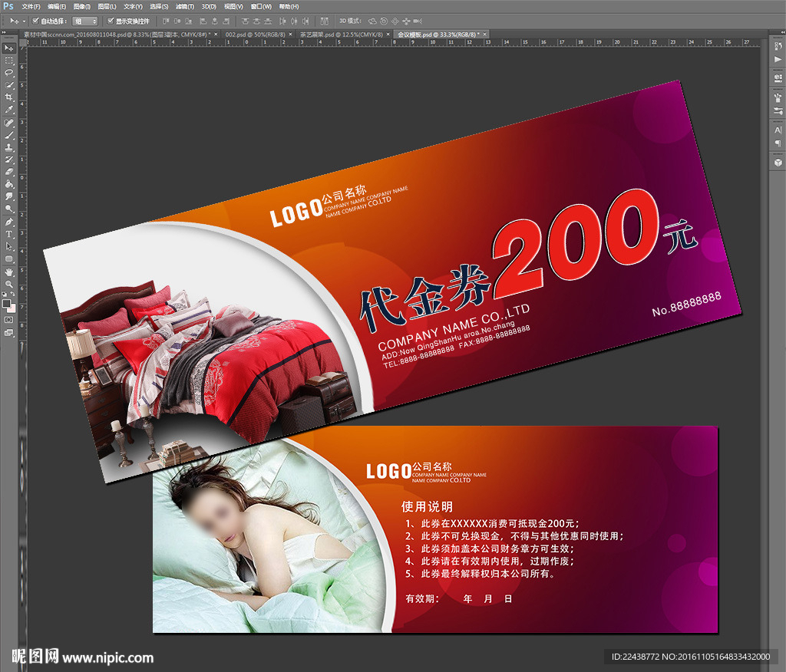Open the Brush settings panel icon
Screen dimensions: 786x672
778,110
